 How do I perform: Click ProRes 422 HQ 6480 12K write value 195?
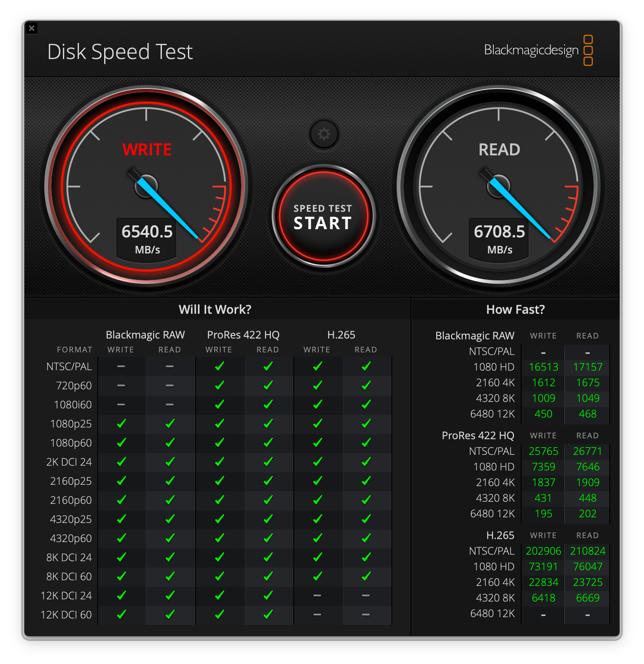pyautogui.click(x=543, y=514)
